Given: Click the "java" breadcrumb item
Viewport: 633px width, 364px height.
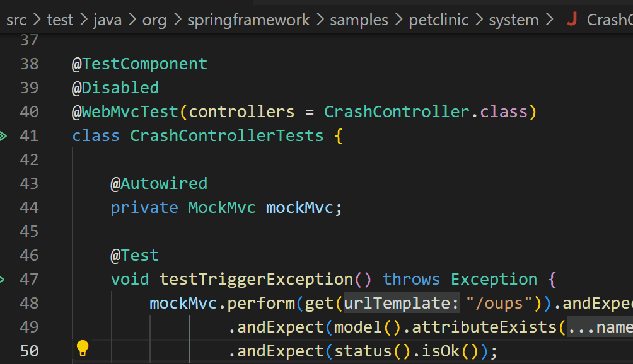Looking at the screenshot, I should (x=107, y=19).
